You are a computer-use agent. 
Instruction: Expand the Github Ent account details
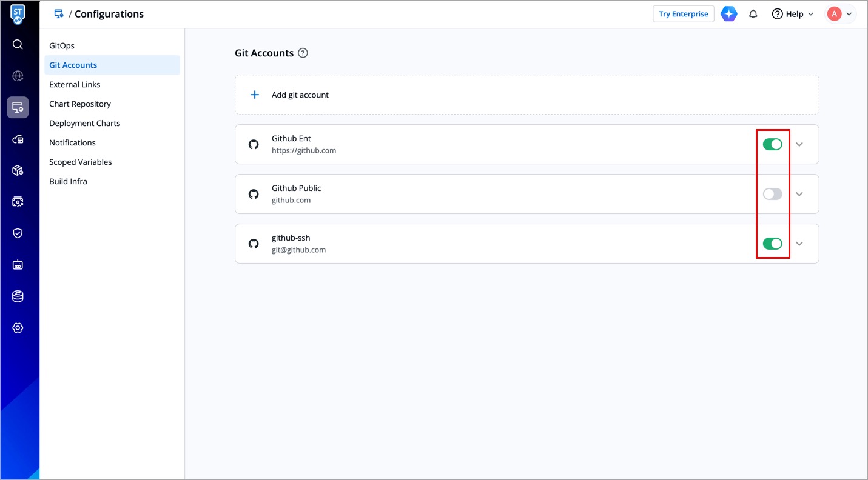(x=799, y=144)
